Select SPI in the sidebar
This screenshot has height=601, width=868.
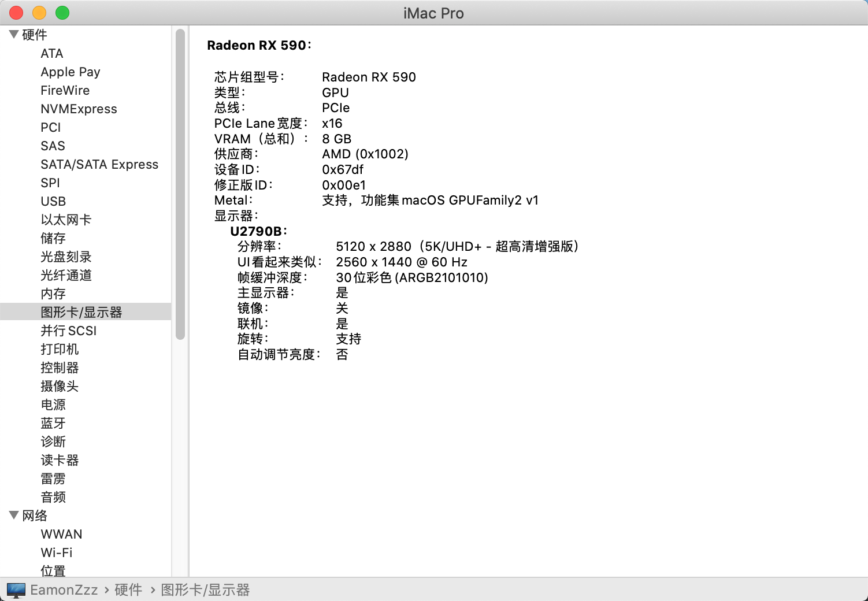50,183
